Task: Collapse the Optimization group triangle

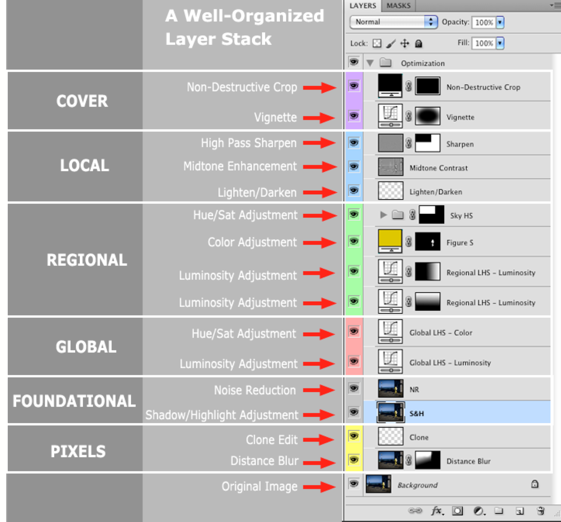Action: click(x=370, y=63)
